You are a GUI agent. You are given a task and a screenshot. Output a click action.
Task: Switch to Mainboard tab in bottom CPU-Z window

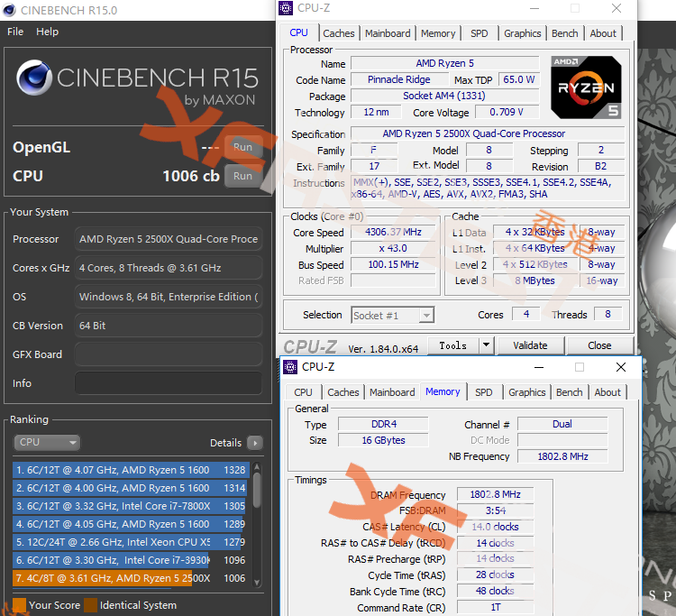point(392,392)
